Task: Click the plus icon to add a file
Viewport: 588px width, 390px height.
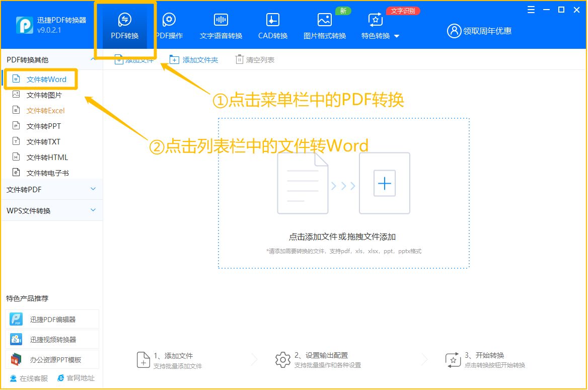Action: point(385,183)
